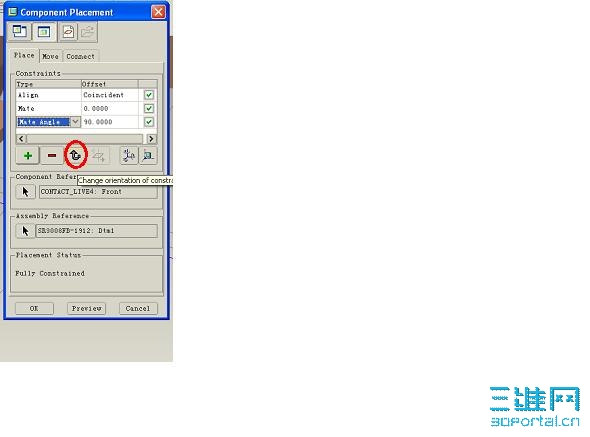This screenshot has width=590, height=437.
Task: Click the document sketch icon in top toolbar
Action: tap(68, 32)
